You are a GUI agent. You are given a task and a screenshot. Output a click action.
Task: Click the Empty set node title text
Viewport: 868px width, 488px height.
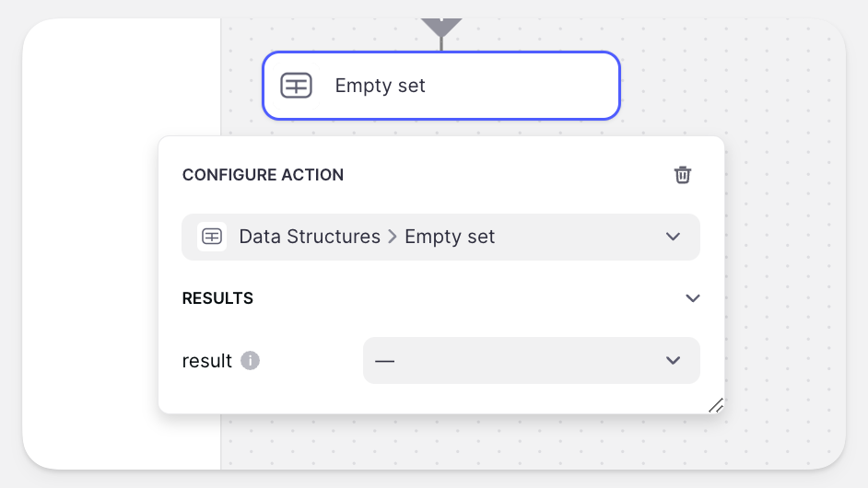[380, 86]
